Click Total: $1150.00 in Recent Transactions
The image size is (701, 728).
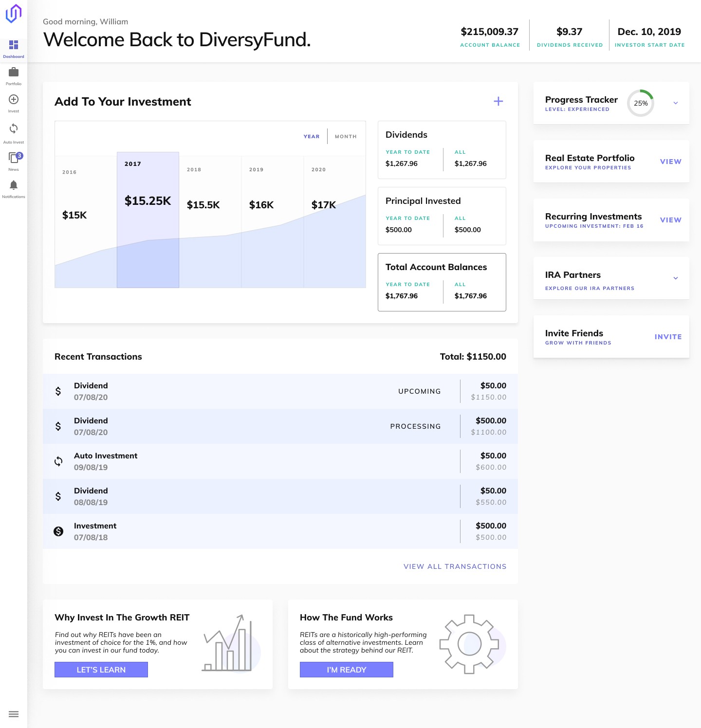point(473,357)
